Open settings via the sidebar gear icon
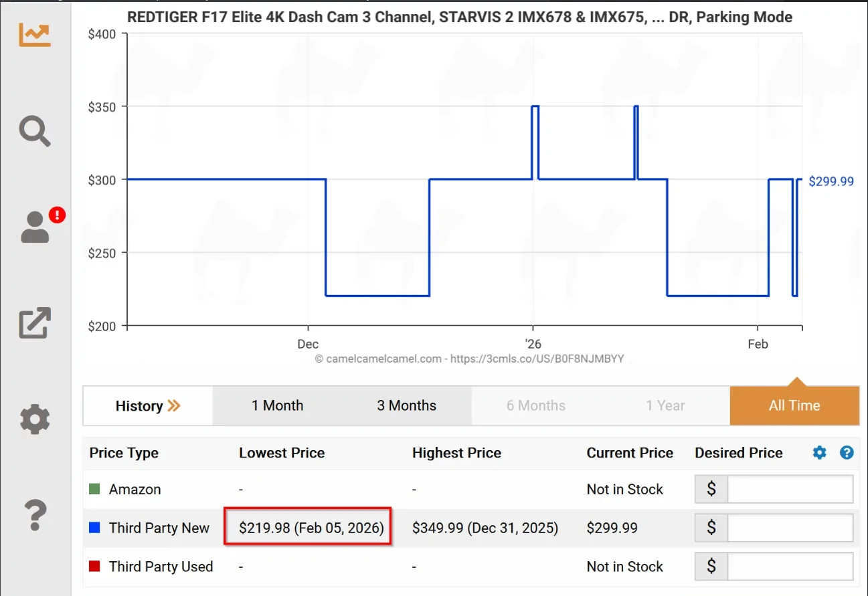This screenshot has width=868, height=596. (x=35, y=419)
